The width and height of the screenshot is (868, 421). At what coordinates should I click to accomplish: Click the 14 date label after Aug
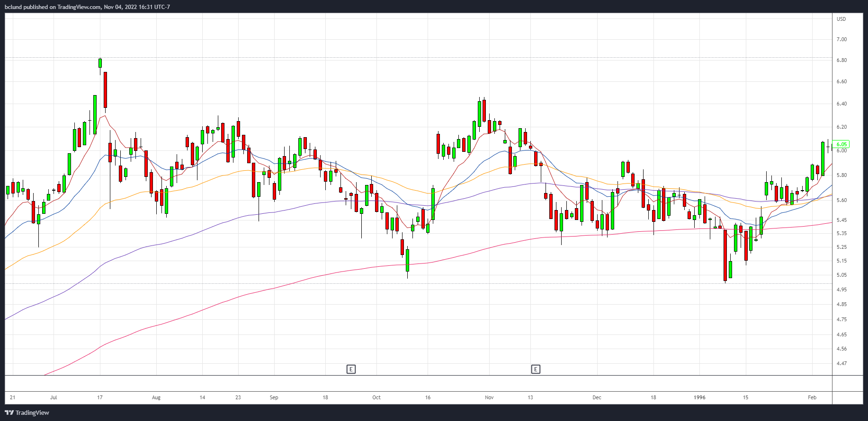tap(202, 397)
